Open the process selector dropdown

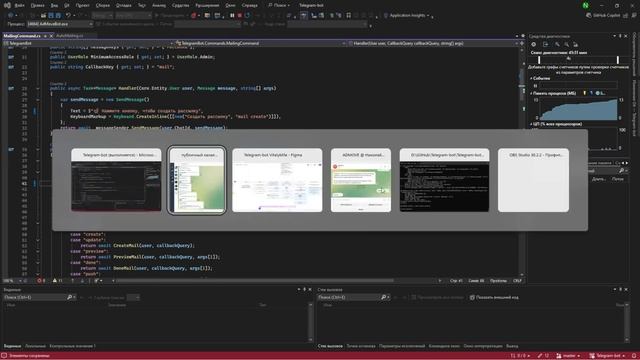coord(59,24)
